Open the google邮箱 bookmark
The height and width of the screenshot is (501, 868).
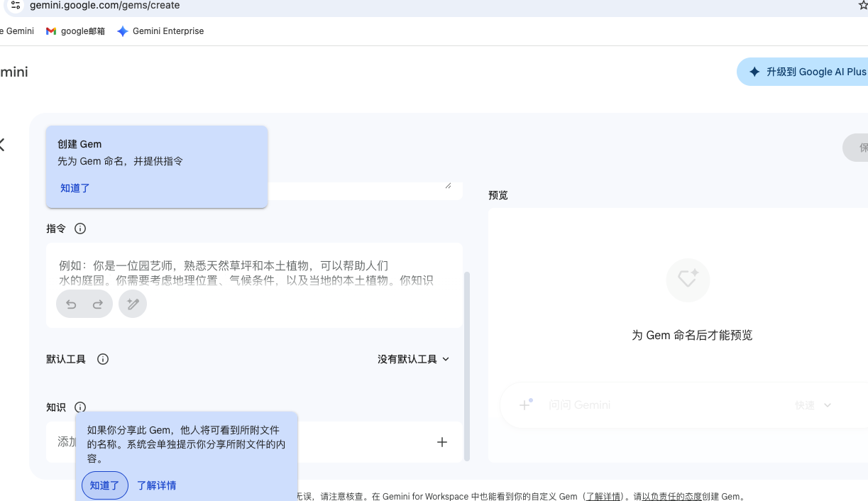(75, 31)
